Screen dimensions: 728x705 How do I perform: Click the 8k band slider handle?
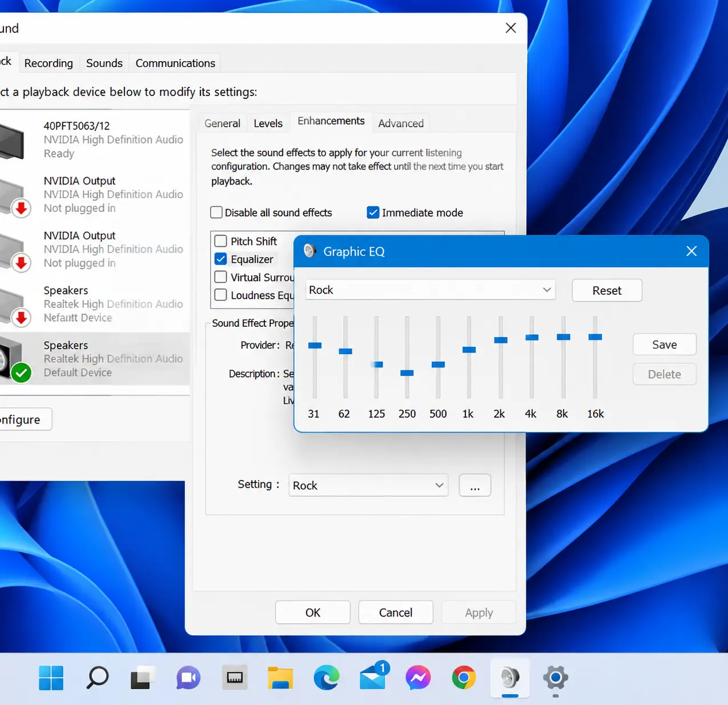click(x=564, y=337)
